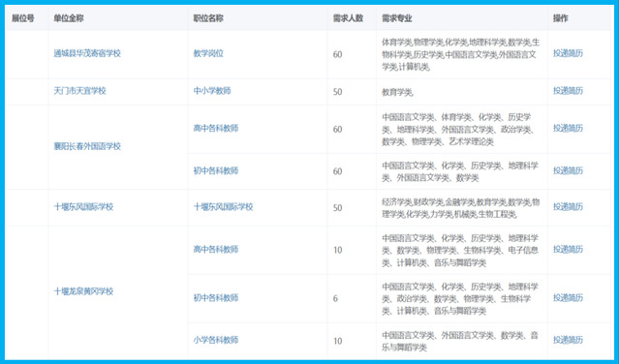The width and height of the screenshot is (619, 364).
Task: Open 十堰东风国际学校 position name link
Action: click(223, 206)
